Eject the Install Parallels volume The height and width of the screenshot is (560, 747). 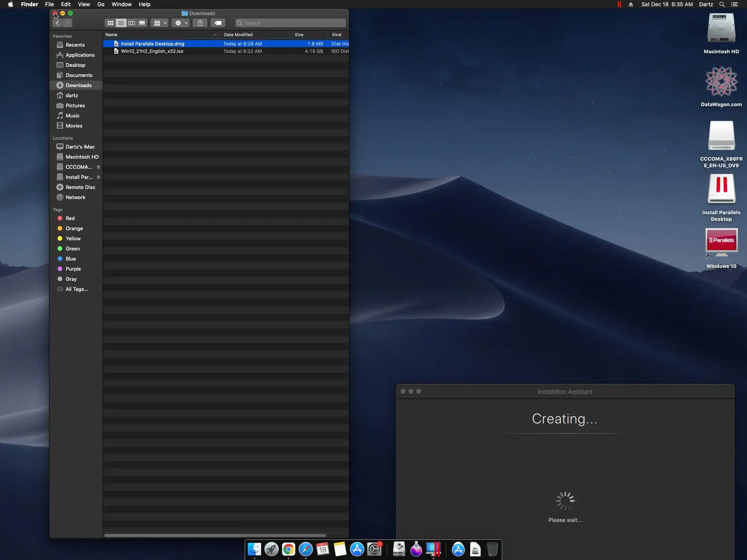point(98,177)
